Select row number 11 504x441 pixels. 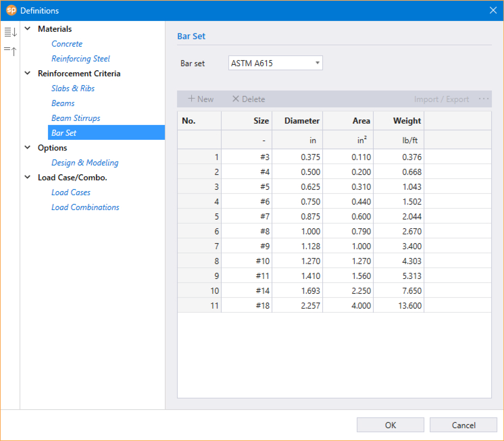click(199, 305)
